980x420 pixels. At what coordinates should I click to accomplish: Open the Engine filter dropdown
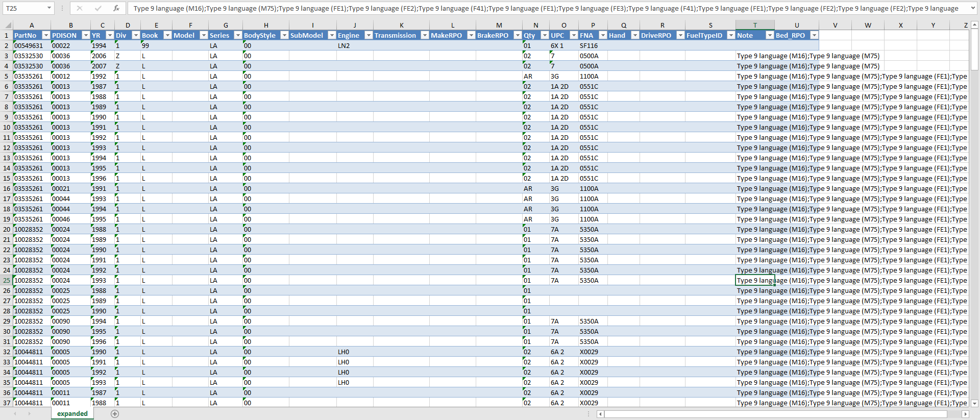click(x=369, y=35)
